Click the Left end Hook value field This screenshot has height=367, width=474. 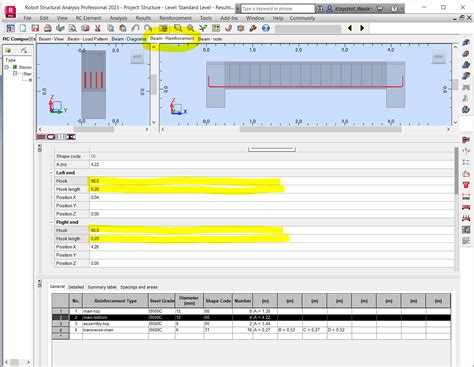(x=272, y=181)
